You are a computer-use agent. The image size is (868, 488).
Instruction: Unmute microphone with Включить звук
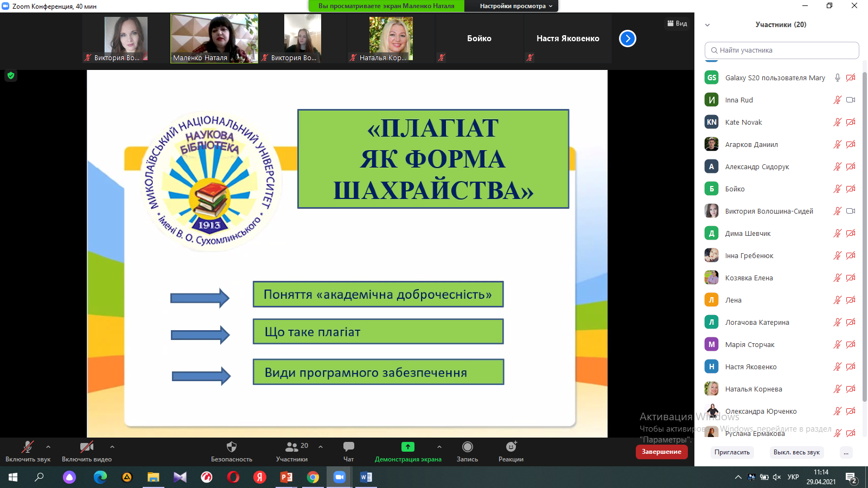pyautogui.click(x=27, y=447)
